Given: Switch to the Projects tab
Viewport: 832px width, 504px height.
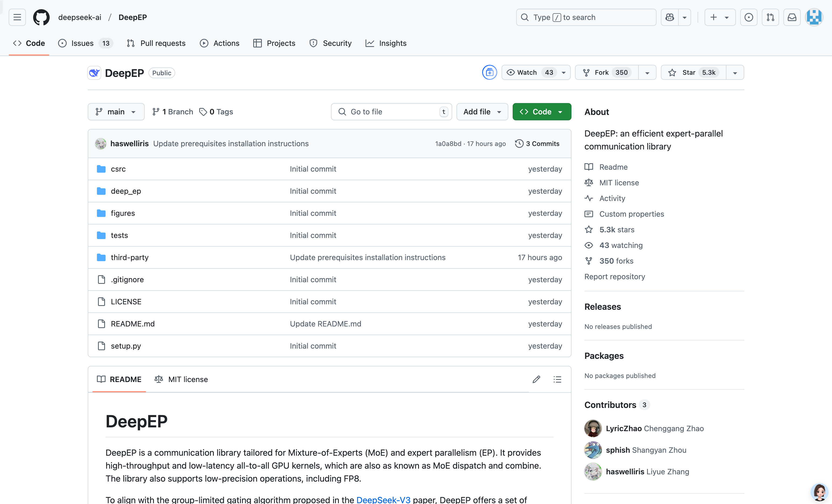Looking at the screenshot, I should pos(274,43).
